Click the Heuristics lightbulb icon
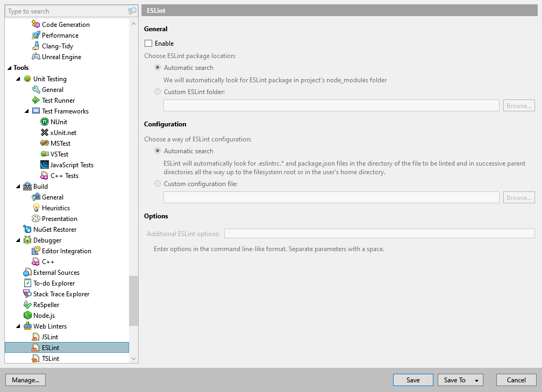Screen dimensions: 542x392 pos(36,208)
